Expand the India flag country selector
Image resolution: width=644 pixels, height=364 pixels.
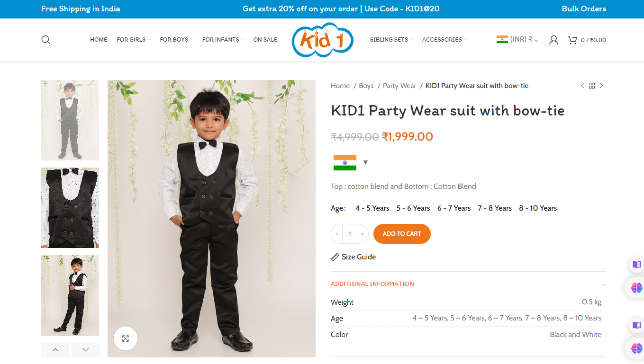351,162
